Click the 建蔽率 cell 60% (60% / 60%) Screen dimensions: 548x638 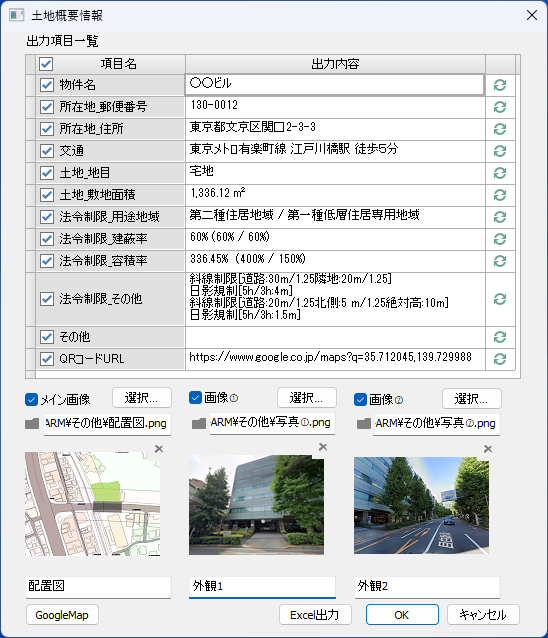335,239
